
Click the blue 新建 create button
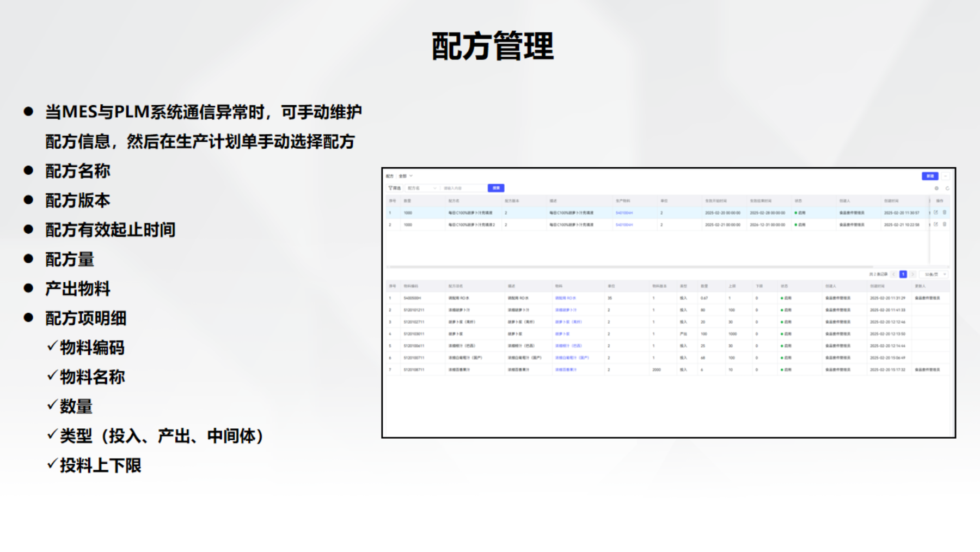[929, 176]
